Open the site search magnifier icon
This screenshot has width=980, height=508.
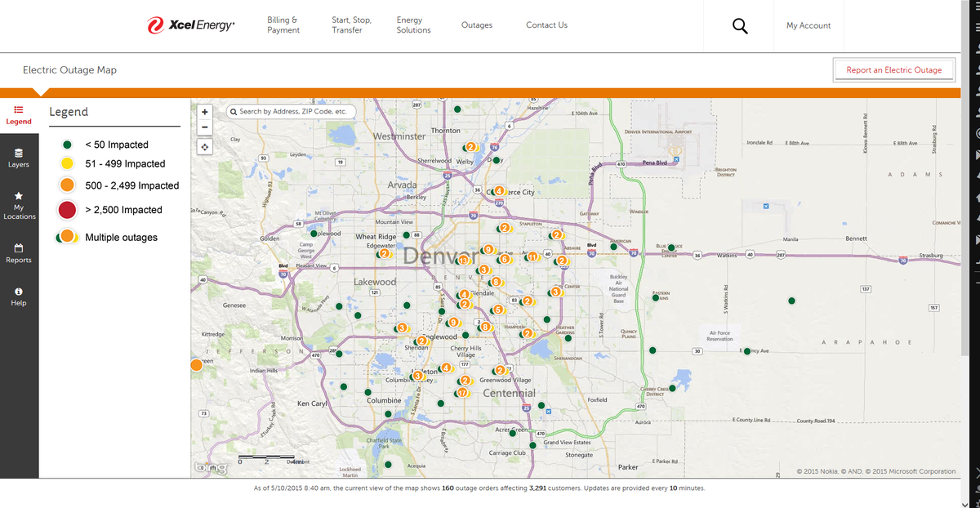pos(739,25)
